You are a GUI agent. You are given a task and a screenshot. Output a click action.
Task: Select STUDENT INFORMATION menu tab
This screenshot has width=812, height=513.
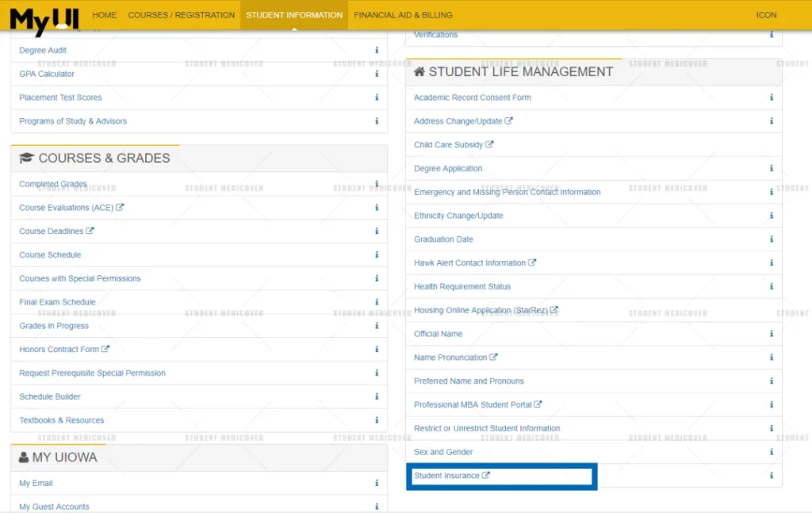(x=294, y=15)
